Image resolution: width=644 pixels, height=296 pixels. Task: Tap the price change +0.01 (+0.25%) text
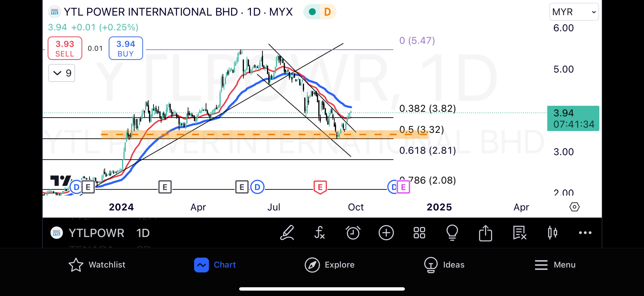(x=105, y=27)
